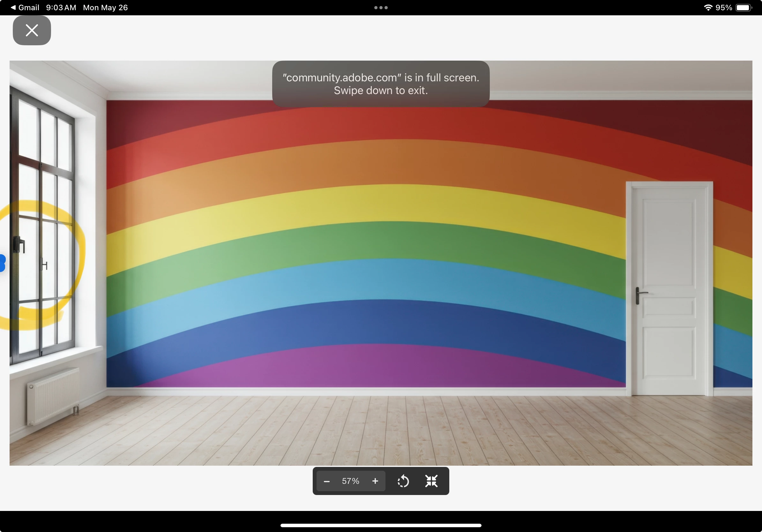This screenshot has height=532, width=762.
Task: Tap the home indicator bar at bottom
Action: [381, 525]
